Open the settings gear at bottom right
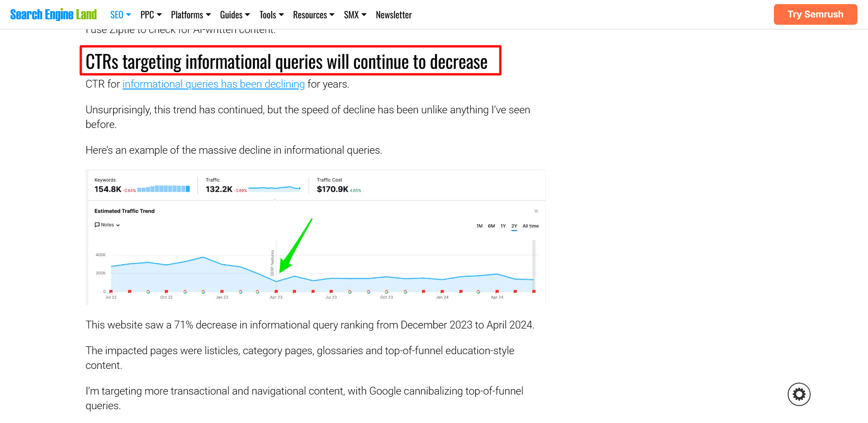 pyautogui.click(x=799, y=394)
